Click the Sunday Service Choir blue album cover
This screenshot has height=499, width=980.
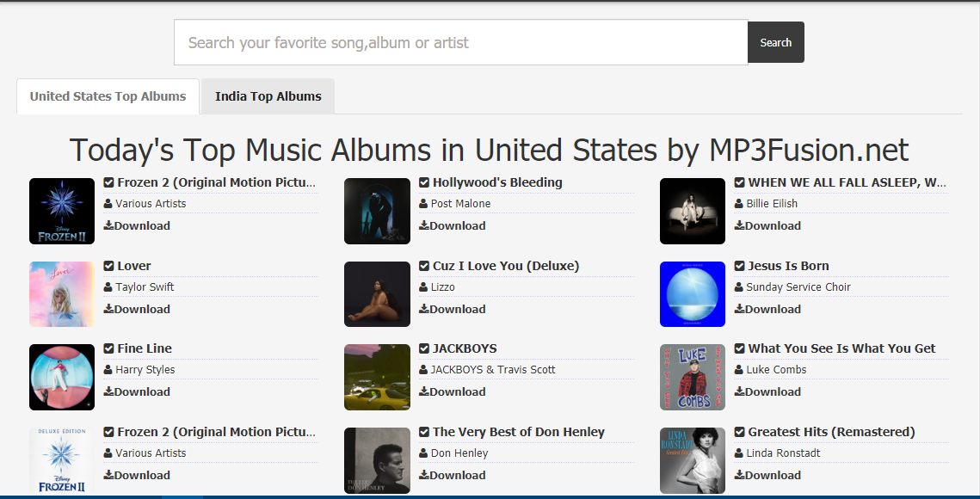(693, 294)
